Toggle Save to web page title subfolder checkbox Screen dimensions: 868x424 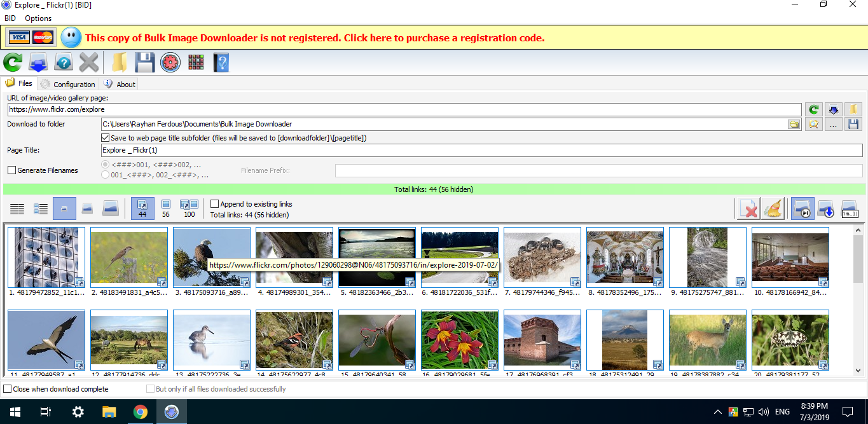coord(105,138)
